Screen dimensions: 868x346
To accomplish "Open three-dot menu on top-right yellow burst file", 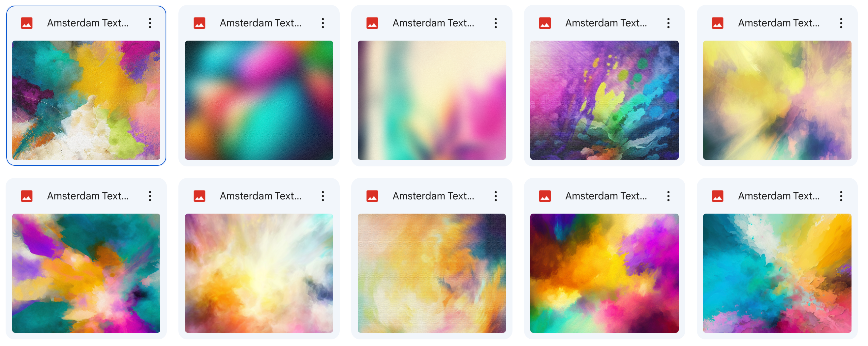I will tap(841, 23).
